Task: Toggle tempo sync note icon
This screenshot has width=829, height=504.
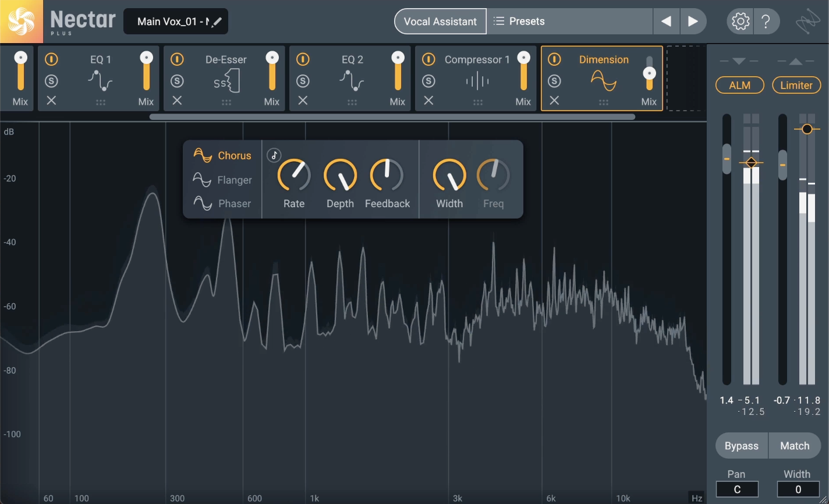Action: (x=274, y=155)
